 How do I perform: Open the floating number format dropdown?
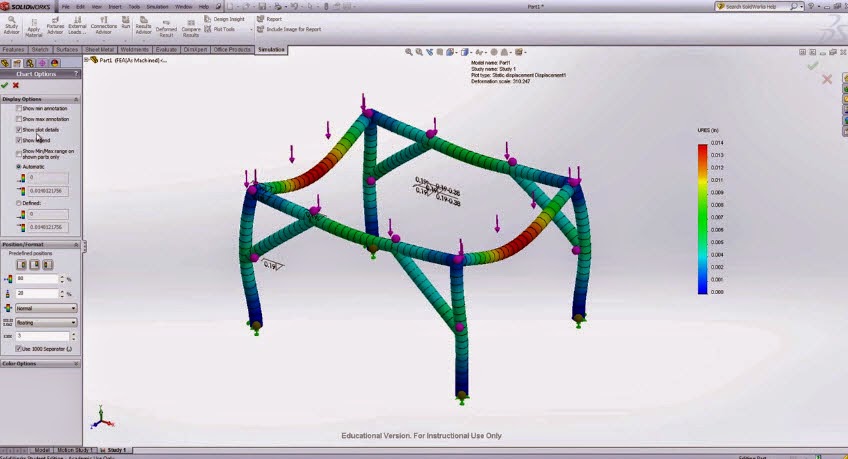tap(46, 323)
